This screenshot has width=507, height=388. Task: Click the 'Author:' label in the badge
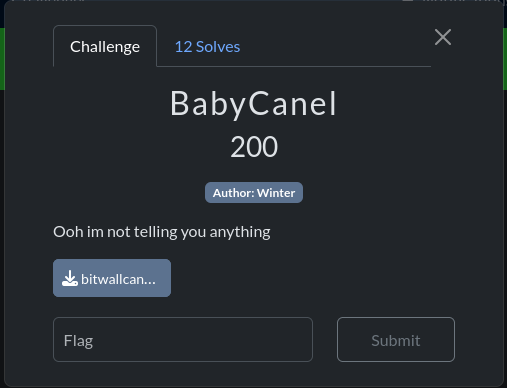(234, 193)
